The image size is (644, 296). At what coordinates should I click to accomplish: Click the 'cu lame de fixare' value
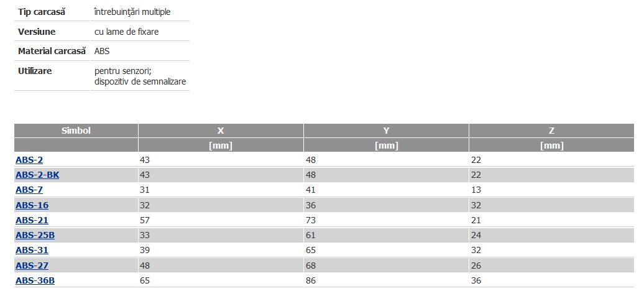click(x=127, y=31)
